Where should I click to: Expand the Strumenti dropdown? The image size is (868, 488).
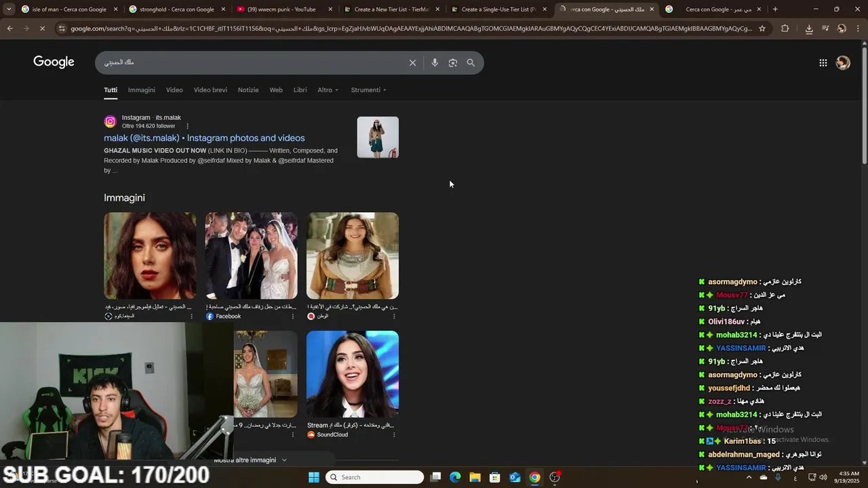click(x=368, y=89)
